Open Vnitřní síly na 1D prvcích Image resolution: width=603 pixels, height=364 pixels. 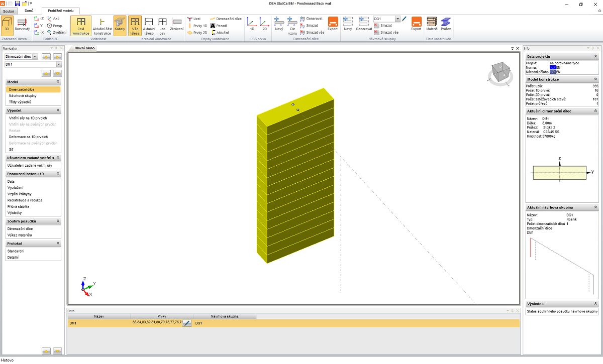tap(28, 117)
